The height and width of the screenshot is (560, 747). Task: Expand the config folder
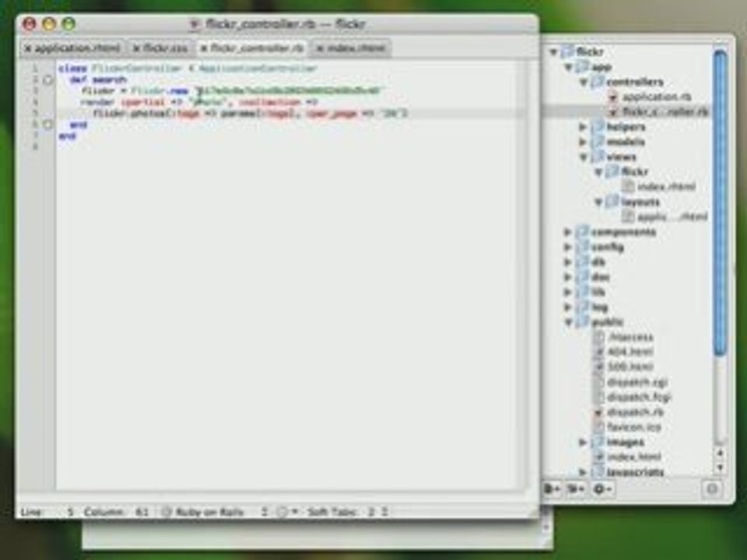click(568, 247)
